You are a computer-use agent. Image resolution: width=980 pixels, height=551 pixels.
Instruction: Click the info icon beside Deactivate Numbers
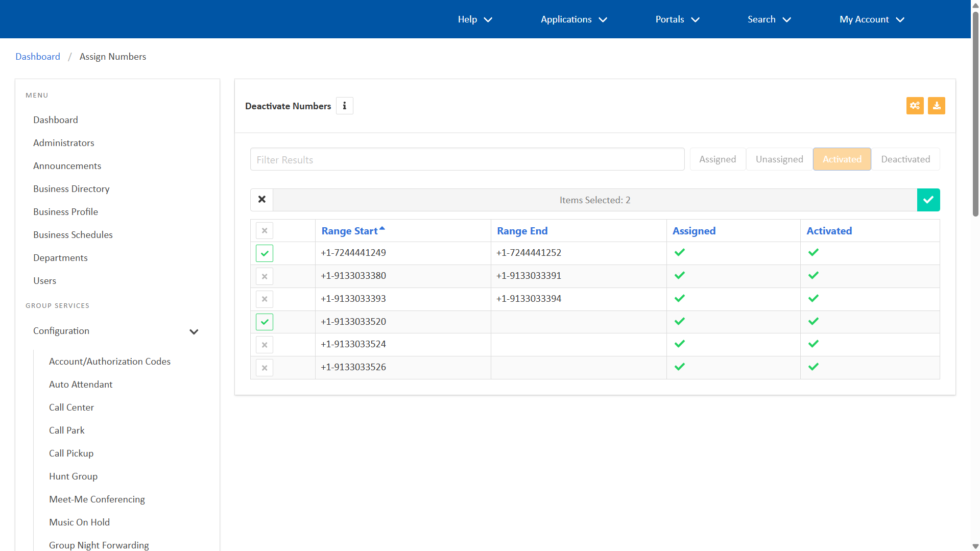click(x=345, y=106)
